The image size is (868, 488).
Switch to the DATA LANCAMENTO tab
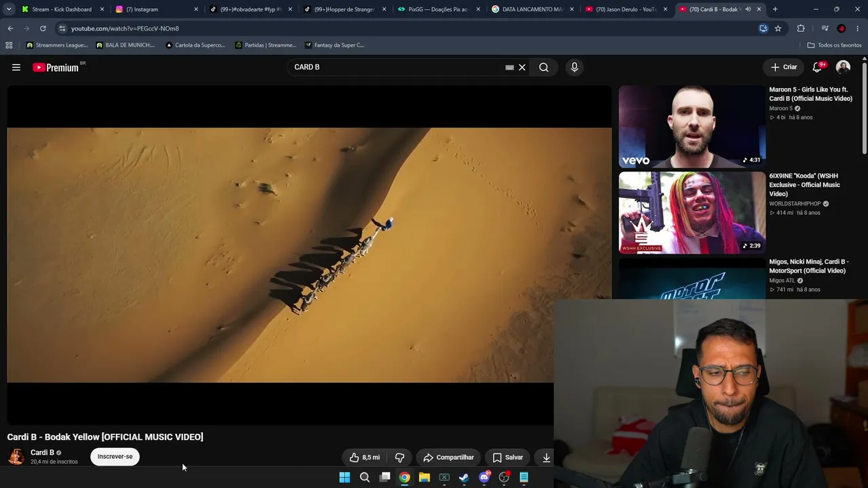[532, 9]
